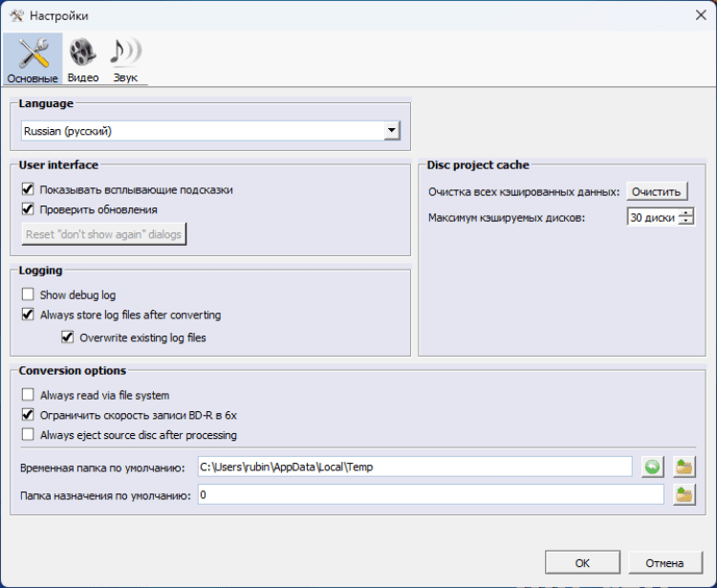The width and height of the screenshot is (717, 588).
Task: Expand the Language dropdown list
Action: click(391, 131)
